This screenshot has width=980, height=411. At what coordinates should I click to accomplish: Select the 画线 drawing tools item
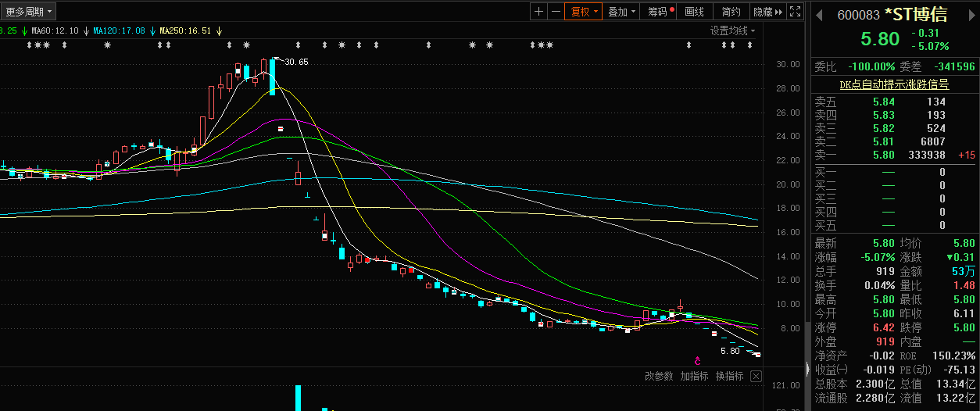click(x=694, y=12)
